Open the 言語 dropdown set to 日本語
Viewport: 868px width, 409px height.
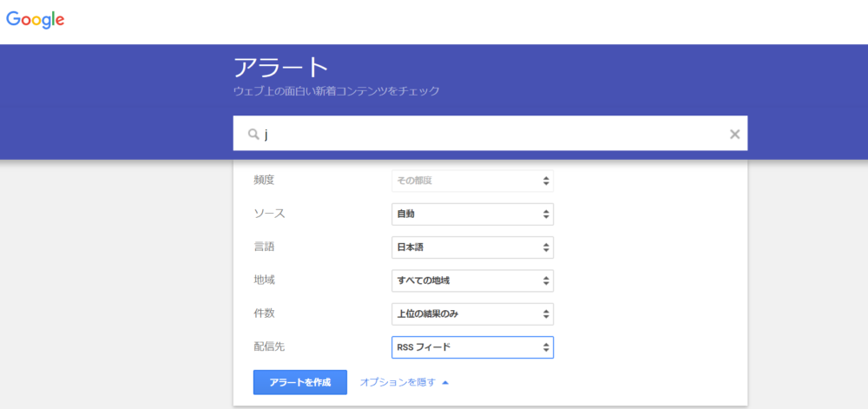[x=472, y=247]
